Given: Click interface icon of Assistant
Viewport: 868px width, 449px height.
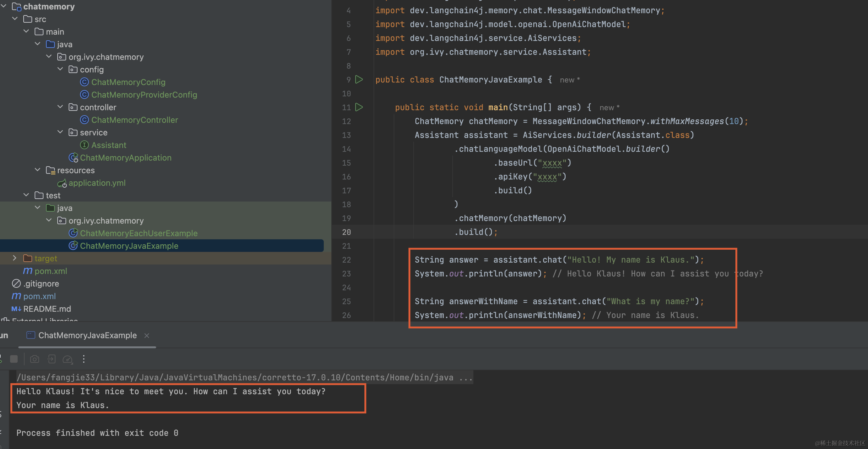Looking at the screenshot, I should 84,145.
